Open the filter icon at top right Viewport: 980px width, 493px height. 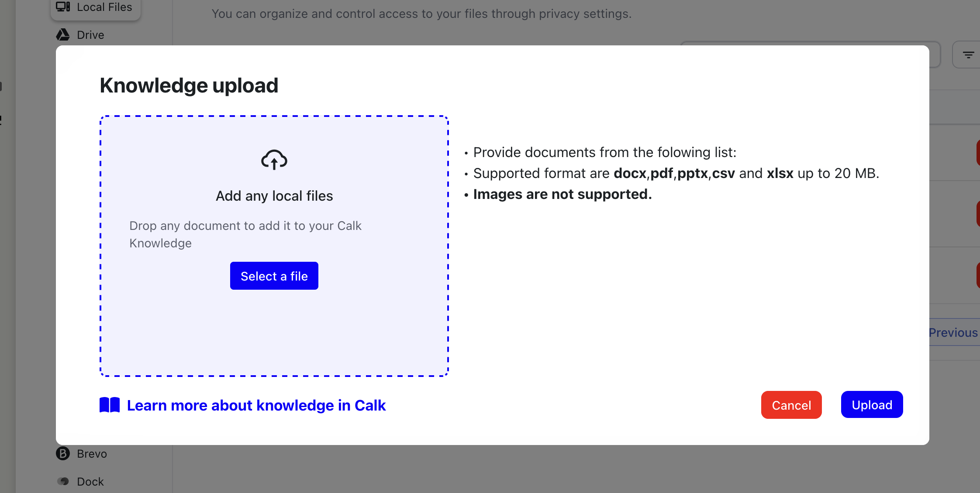968,55
